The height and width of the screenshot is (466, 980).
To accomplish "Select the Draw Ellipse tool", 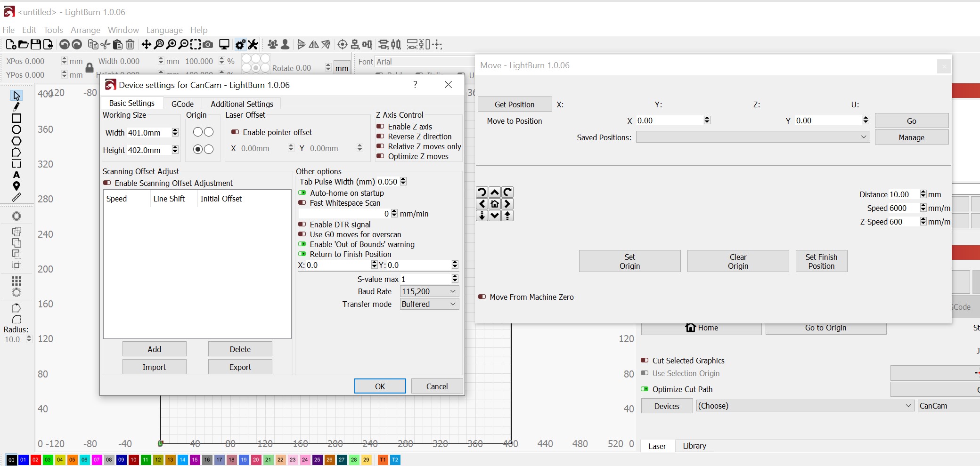I will 16,130.
